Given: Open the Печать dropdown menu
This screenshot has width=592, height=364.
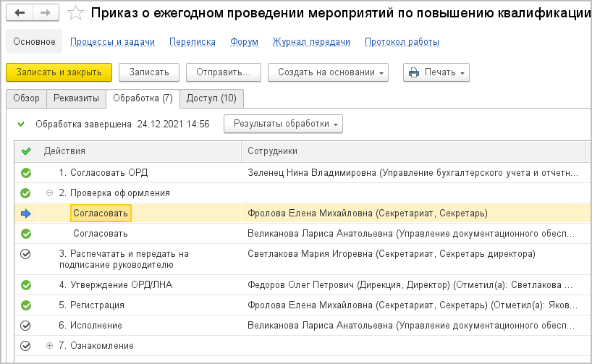Looking at the screenshot, I should pos(436,72).
